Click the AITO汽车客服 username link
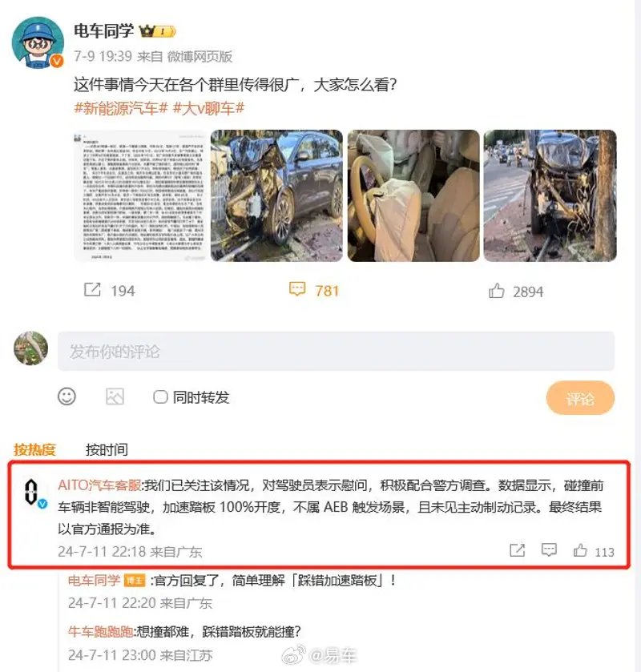This screenshot has height=672, width=641. [x=99, y=485]
